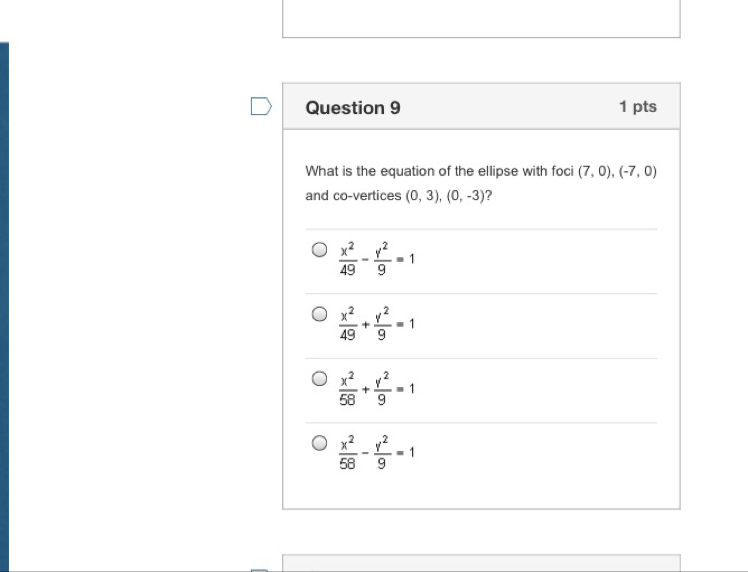
Task: Click the flag icon of the next question
Action: pos(260,569)
